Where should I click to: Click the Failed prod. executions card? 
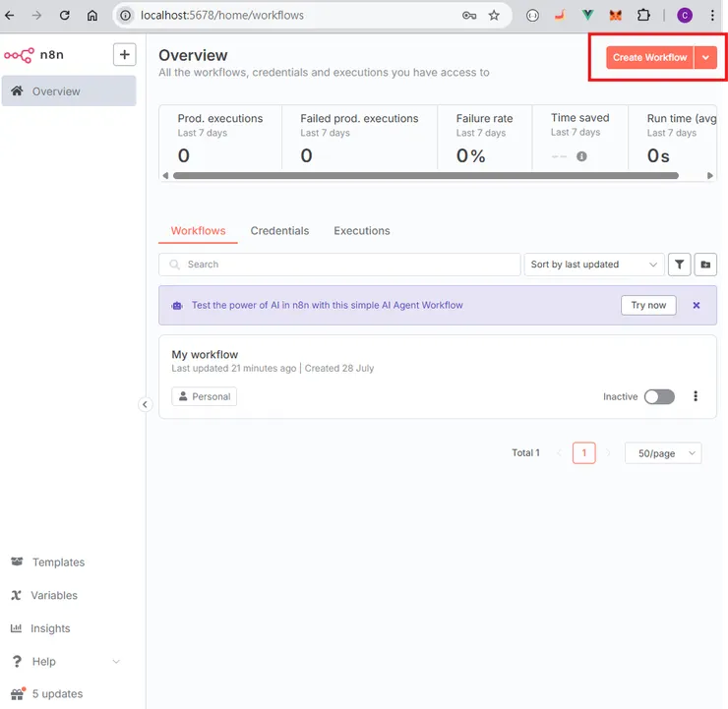359,138
